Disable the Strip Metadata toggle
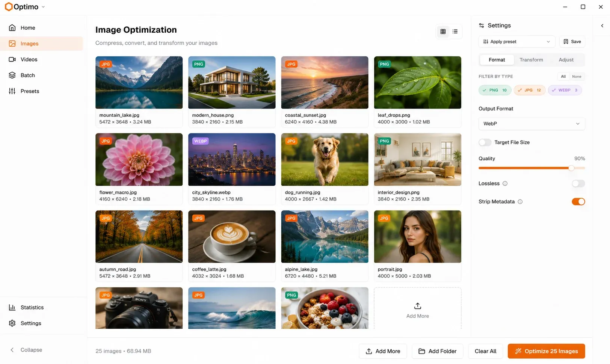Screen dimensions: 610x364 (x=578, y=202)
